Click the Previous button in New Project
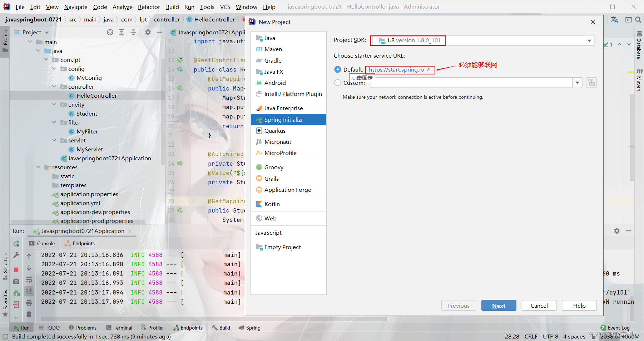This screenshot has height=341, width=644. pyautogui.click(x=459, y=306)
